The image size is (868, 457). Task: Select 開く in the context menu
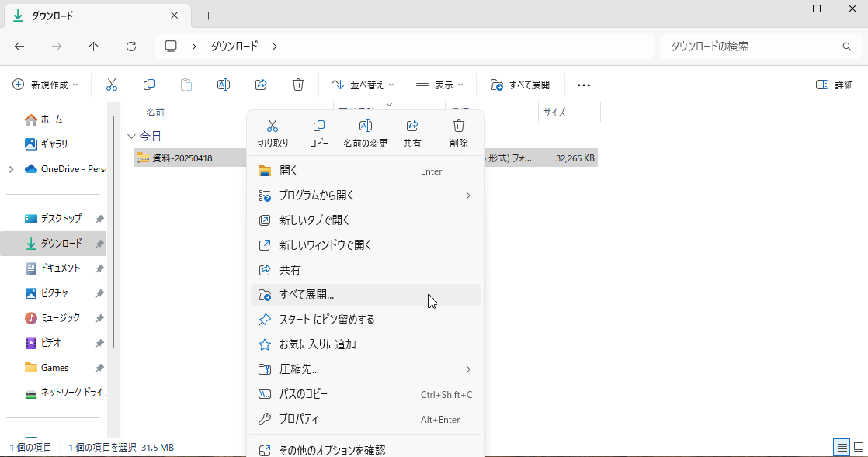tap(366, 171)
